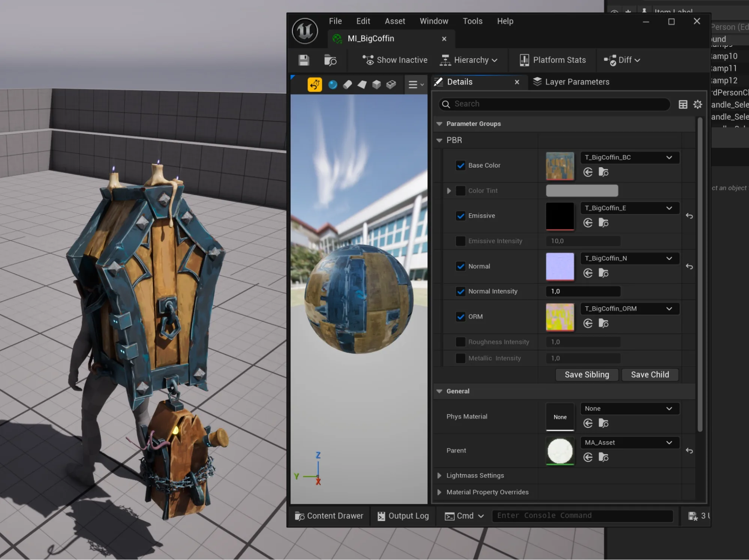Click the Unreal Engine logo
Screen dimensions: 749x560
pyautogui.click(x=305, y=31)
